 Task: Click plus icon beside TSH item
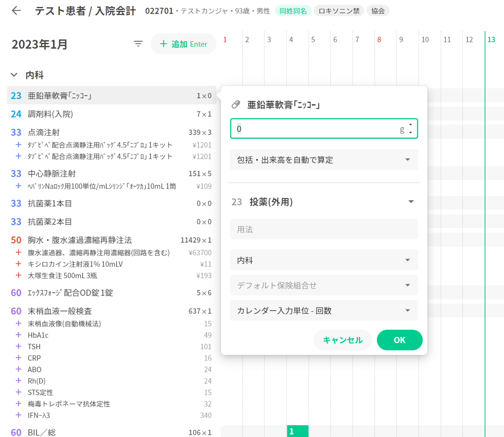tap(18, 346)
